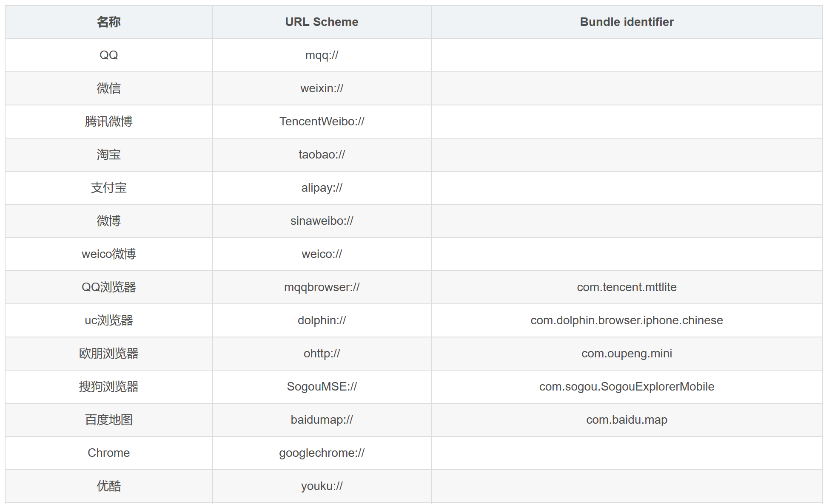829x504 pixels.
Task: Select the dolphin:// URL scheme
Action: pyautogui.click(x=322, y=320)
